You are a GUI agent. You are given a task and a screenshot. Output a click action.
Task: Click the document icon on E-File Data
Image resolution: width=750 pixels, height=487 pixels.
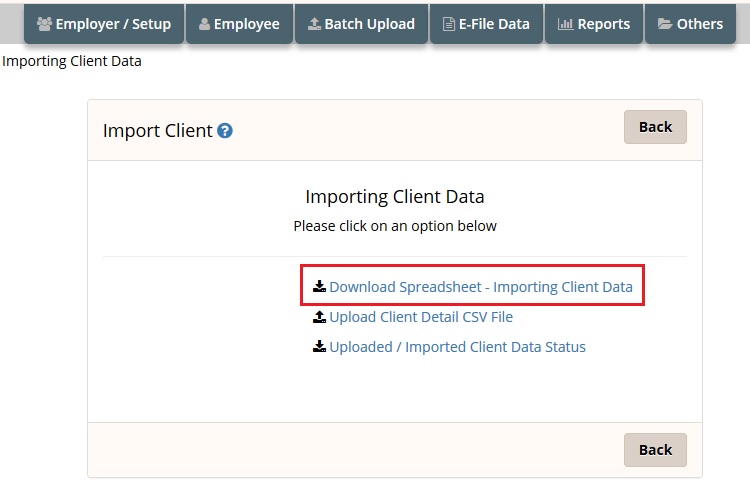pyautogui.click(x=449, y=24)
